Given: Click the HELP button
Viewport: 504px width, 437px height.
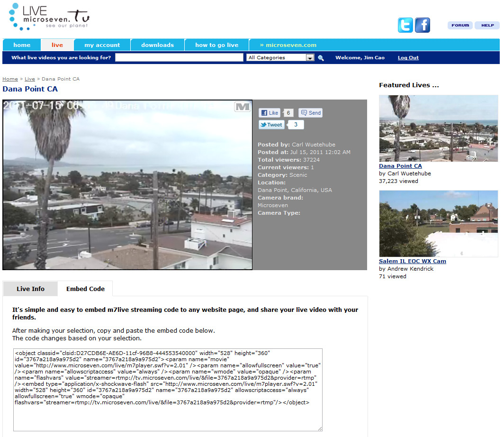Looking at the screenshot, I should [487, 25].
